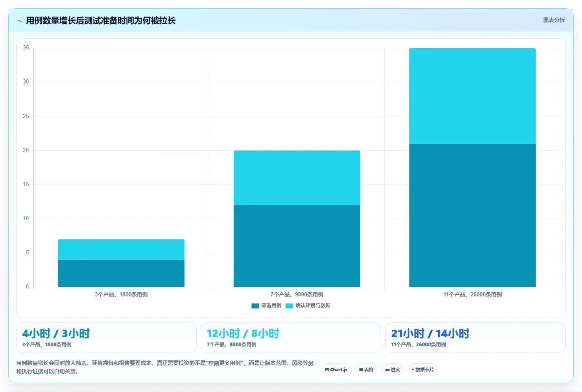Click x-axis label 3个产品、1800条用例
The height and width of the screenshot is (392, 582).
point(121,294)
